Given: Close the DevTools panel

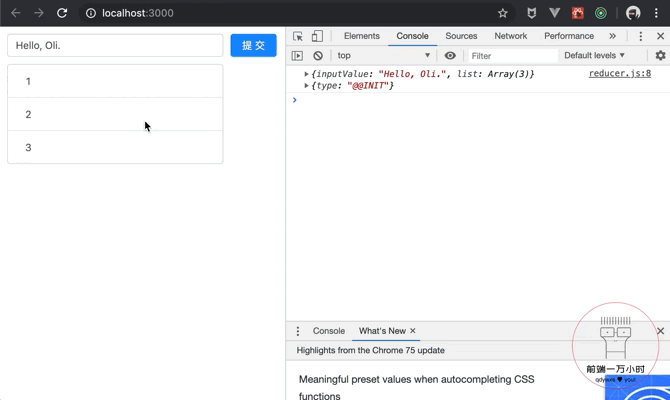Looking at the screenshot, I should click(661, 36).
